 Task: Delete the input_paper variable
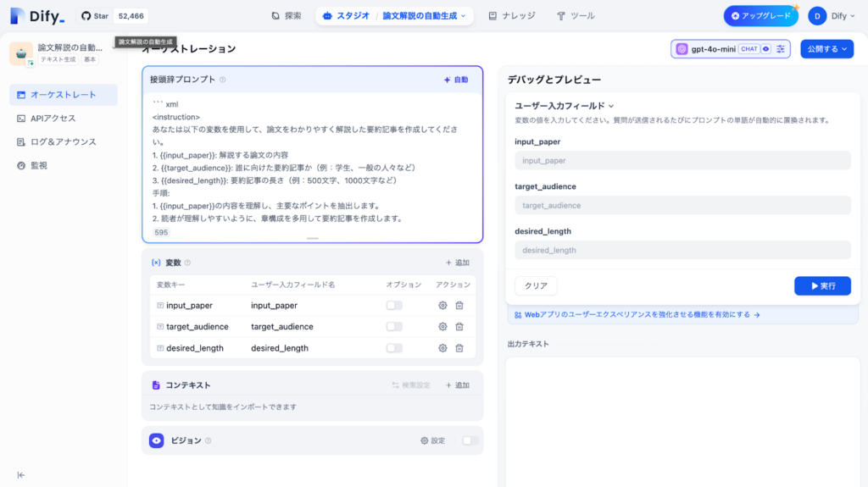pos(459,306)
